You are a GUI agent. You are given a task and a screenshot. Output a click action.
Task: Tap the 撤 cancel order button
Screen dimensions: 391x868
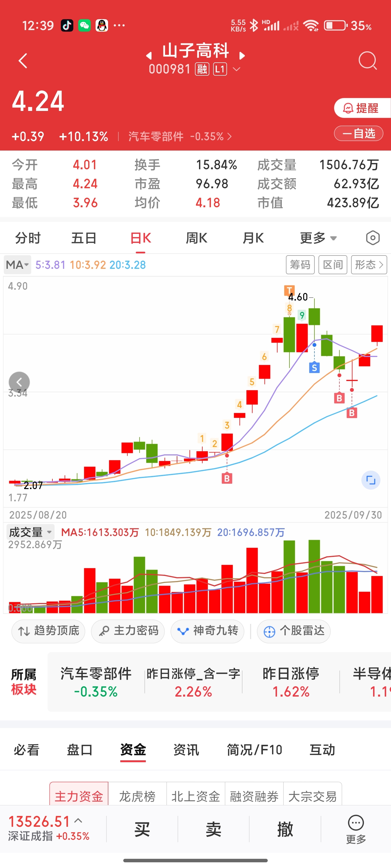tap(285, 829)
